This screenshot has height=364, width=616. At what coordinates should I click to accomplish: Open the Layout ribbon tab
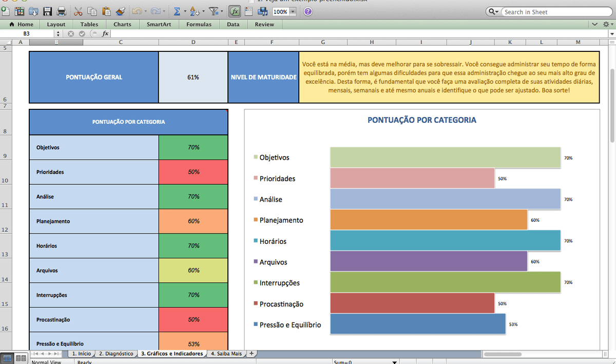click(x=56, y=24)
